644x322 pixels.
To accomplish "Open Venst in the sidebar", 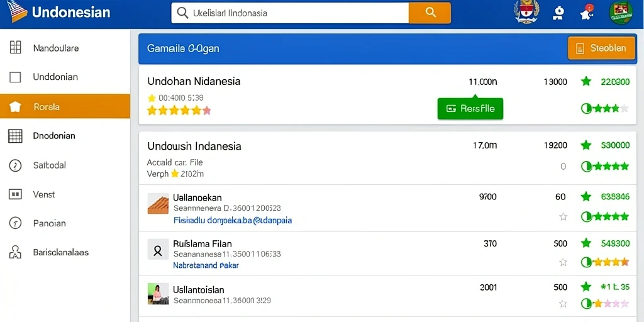I will click(x=44, y=194).
